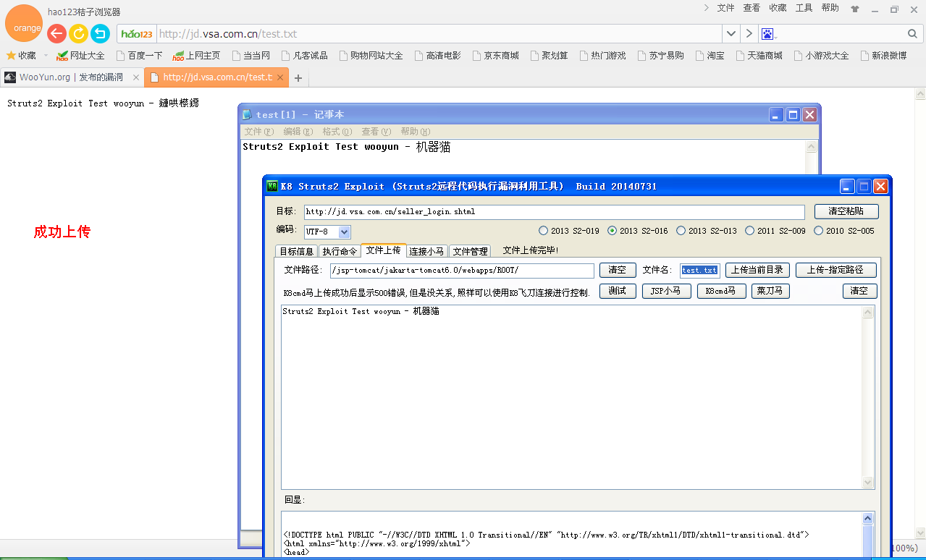Viewport: 926px width, 560px height.
Task: Switch to the 目标信息 tab
Action: 297,251
